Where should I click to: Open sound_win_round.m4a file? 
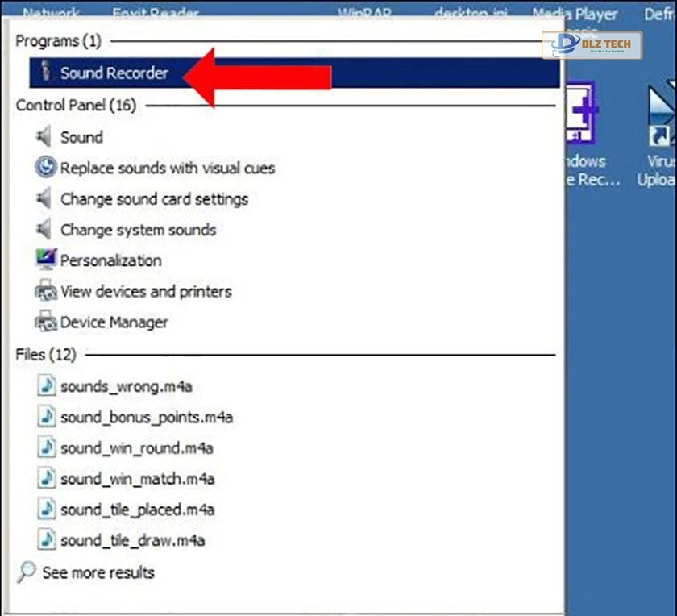(137, 448)
